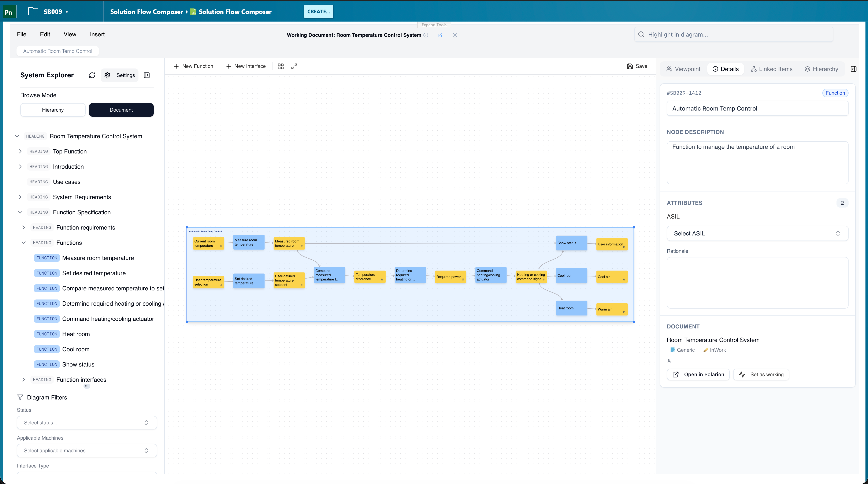Save the diagram
This screenshot has width=868, height=484.
(637, 66)
